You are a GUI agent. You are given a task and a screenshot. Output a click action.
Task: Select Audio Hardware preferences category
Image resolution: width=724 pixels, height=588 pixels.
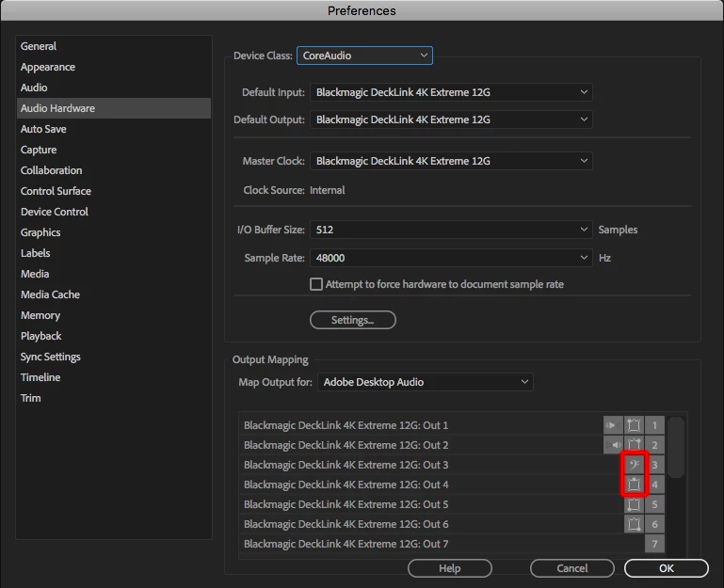click(x=114, y=108)
